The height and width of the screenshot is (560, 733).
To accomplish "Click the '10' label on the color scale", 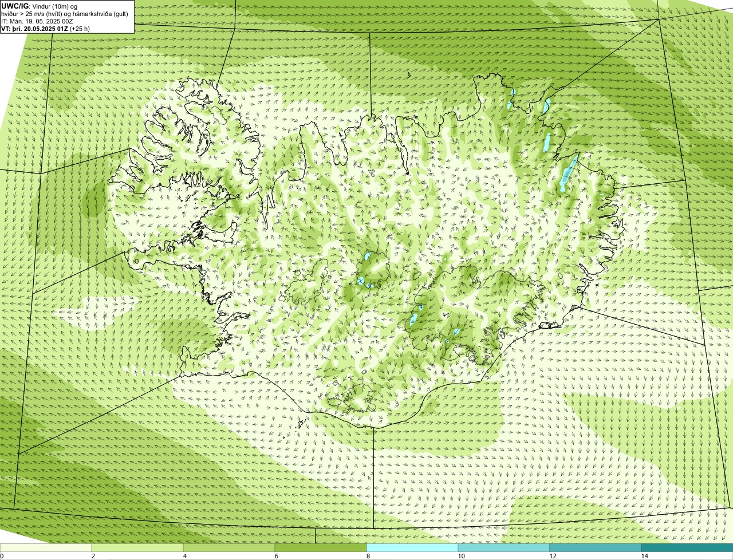I will pos(460,556).
